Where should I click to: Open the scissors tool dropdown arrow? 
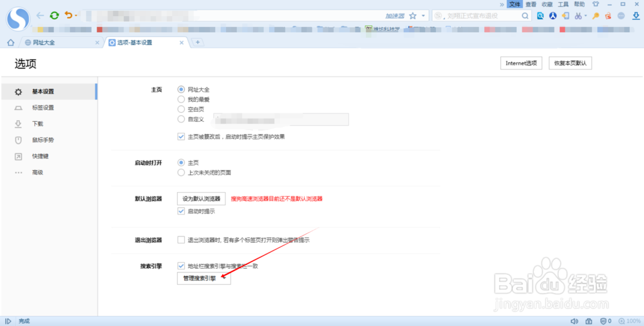(x=585, y=16)
